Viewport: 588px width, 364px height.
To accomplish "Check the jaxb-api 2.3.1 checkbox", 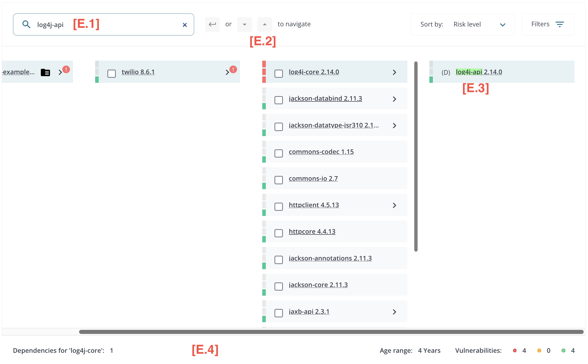I will click(x=279, y=313).
